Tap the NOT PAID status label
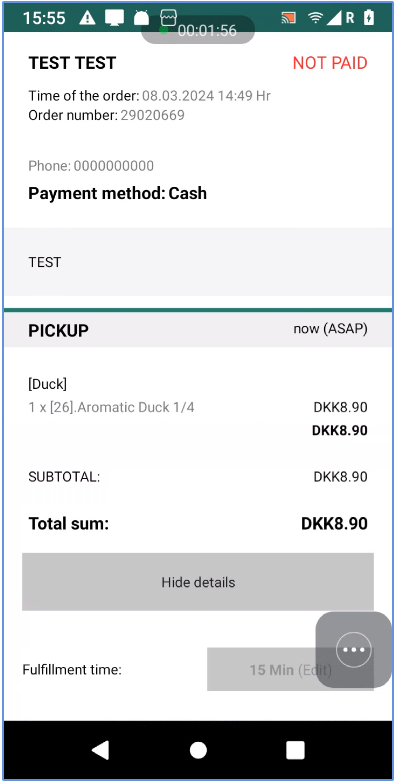Image resolution: width=396 pixels, height=783 pixels. (330, 63)
